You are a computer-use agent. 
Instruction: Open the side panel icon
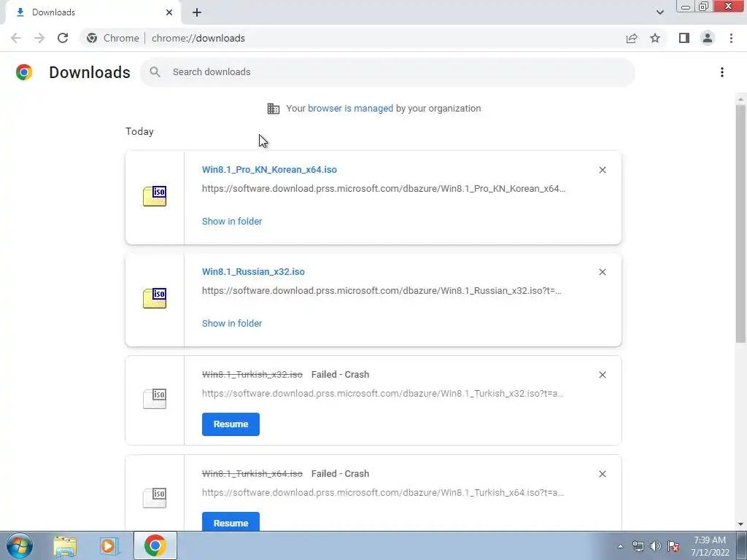(x=684, y=38)
